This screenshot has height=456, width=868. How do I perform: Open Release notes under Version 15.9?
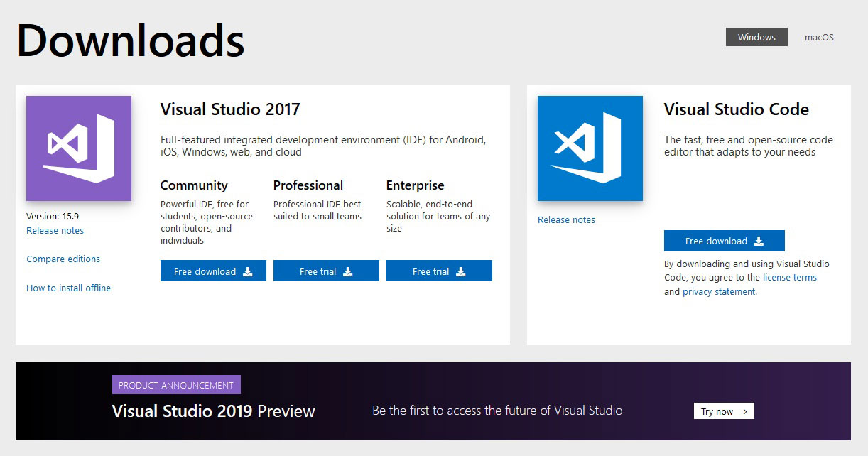55,231
